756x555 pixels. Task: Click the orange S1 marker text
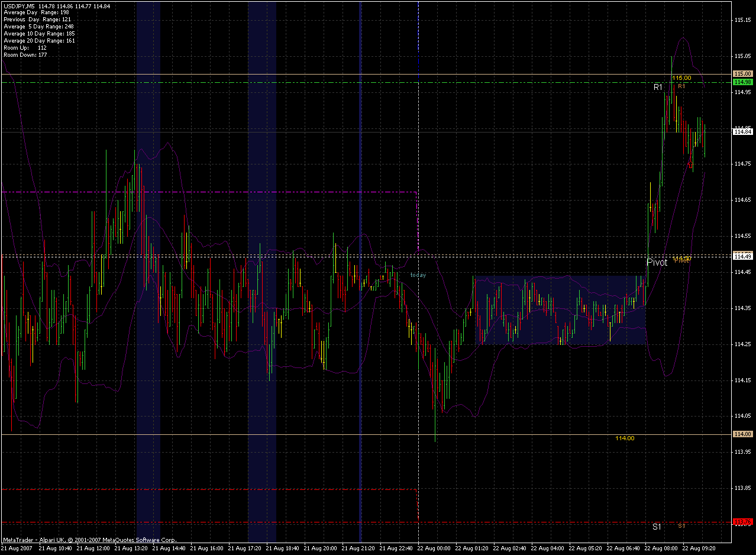point(681,525)
